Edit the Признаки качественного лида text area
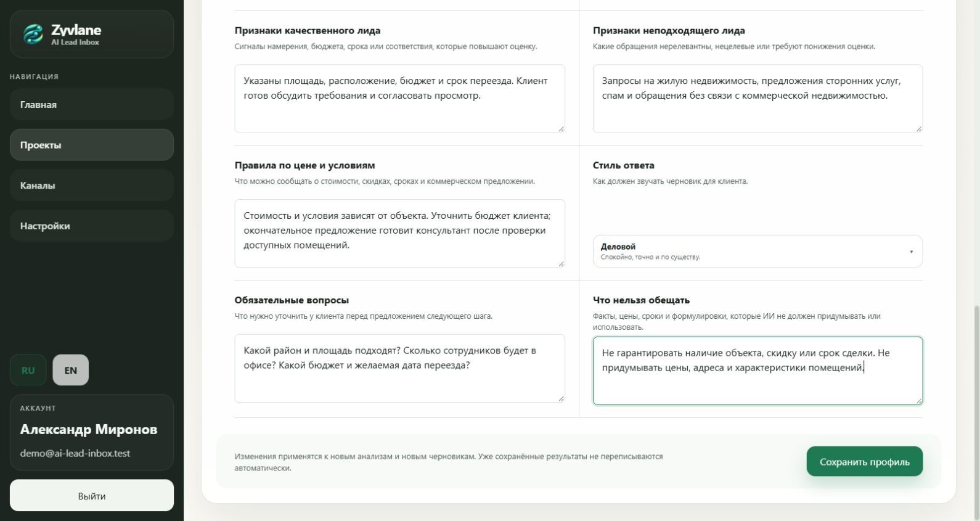 point(399,99)
